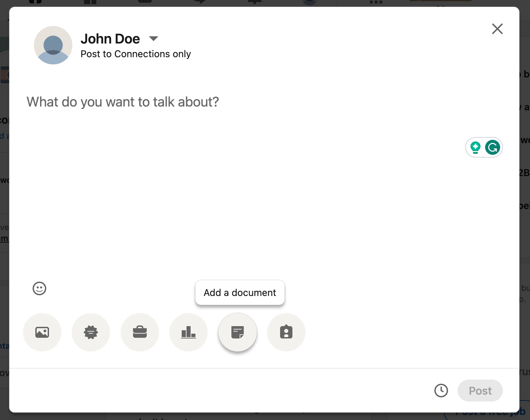530x420 pixels.
Task: Click the Post button
Action: [x=480, y=391]
